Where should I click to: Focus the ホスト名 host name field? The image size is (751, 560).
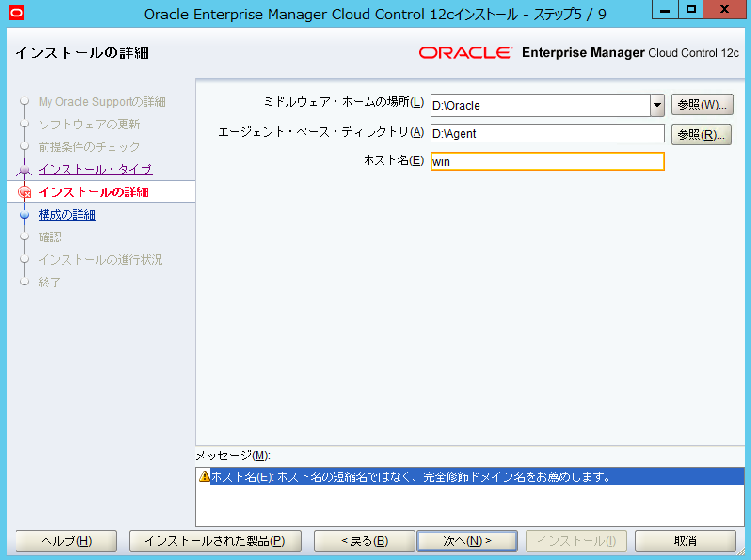coord(547,162)
